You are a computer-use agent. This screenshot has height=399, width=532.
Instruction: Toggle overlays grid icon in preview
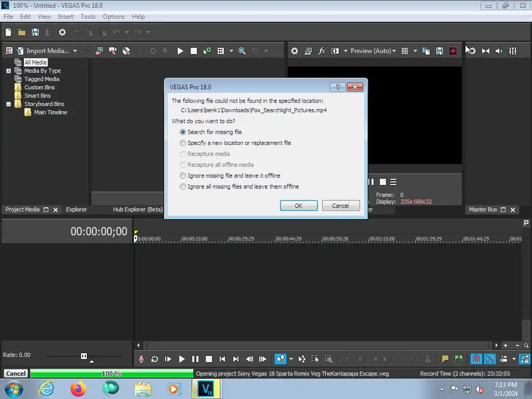(404, 51)
